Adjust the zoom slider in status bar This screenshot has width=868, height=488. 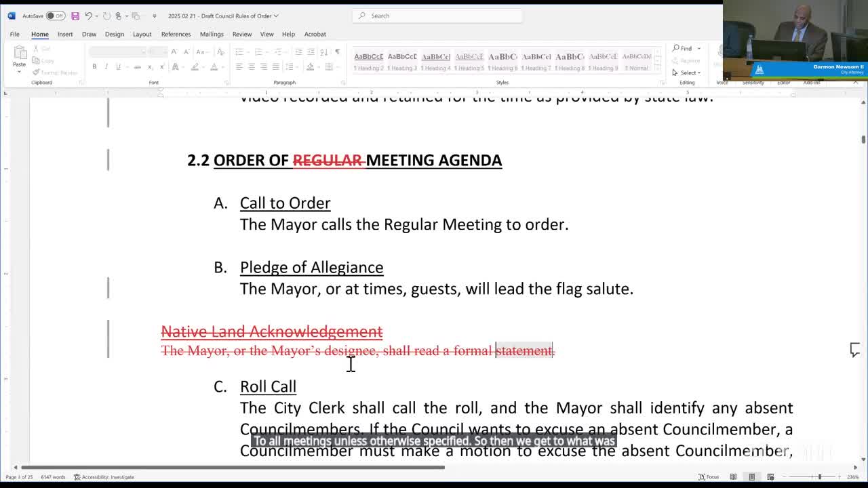[819, 477]
